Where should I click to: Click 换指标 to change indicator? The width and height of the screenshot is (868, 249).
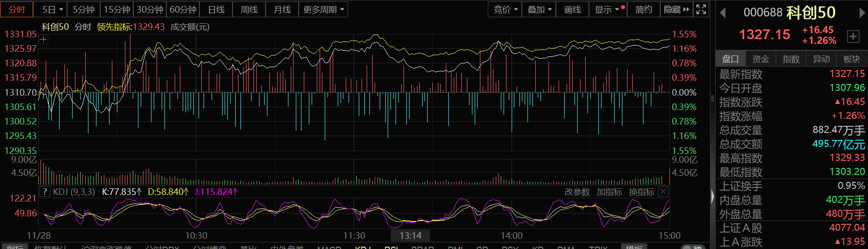(641, 192)
